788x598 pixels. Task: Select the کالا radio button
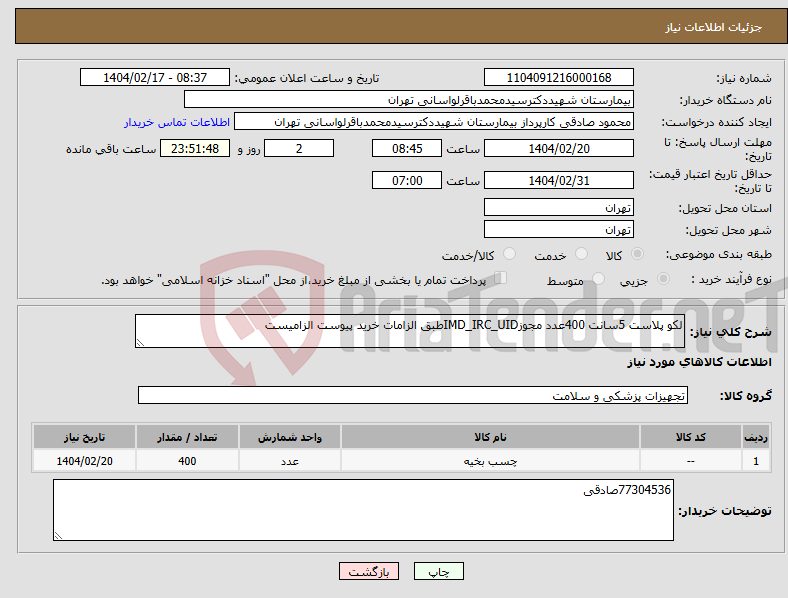click(637, 254)
